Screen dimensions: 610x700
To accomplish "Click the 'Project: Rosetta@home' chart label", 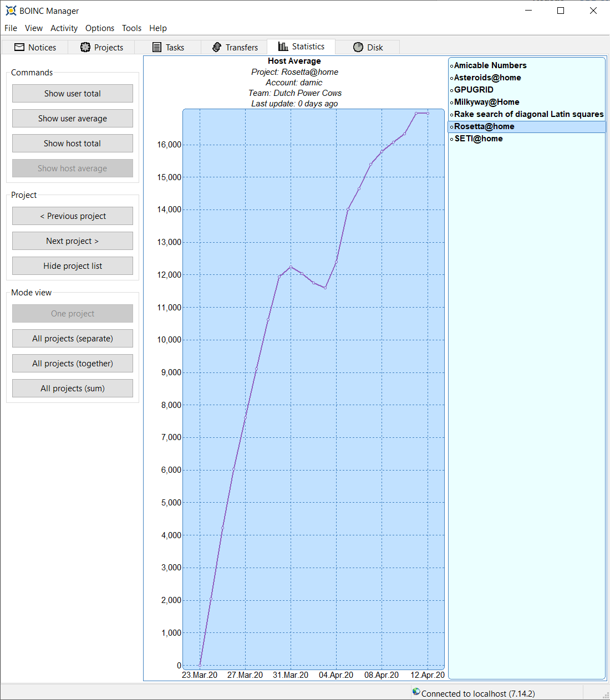I will coord(294,72).
